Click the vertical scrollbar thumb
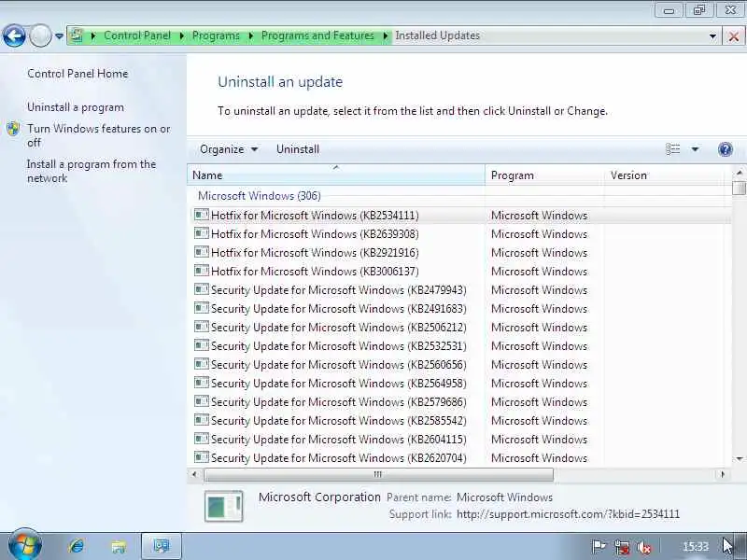Image resolution: width=747 pixels, height=560 pixels. (x=740, y=189)
